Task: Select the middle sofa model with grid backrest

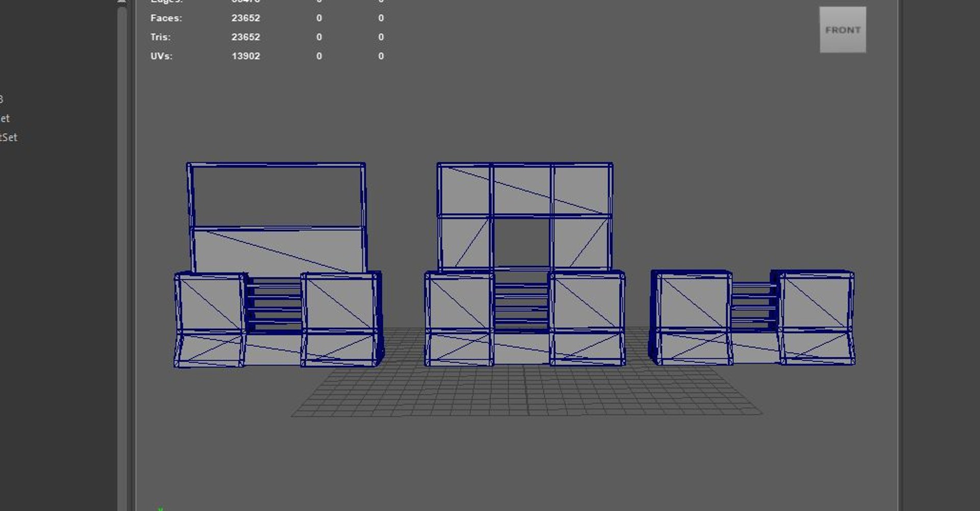Action: 525,264
